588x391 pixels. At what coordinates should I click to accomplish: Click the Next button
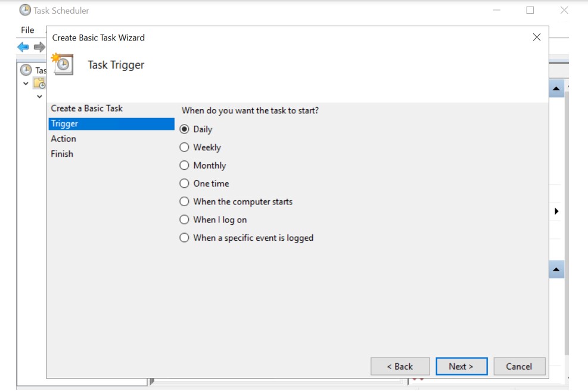[x=461, y=367]
